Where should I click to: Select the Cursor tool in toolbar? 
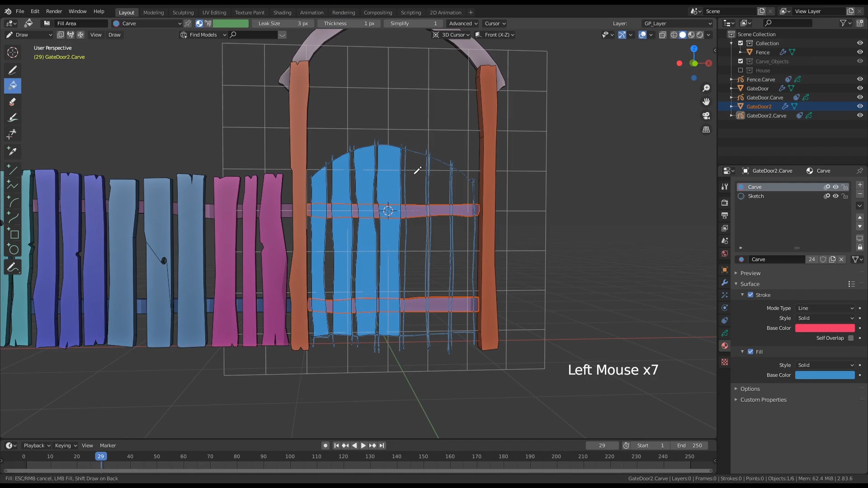[13, 52]
